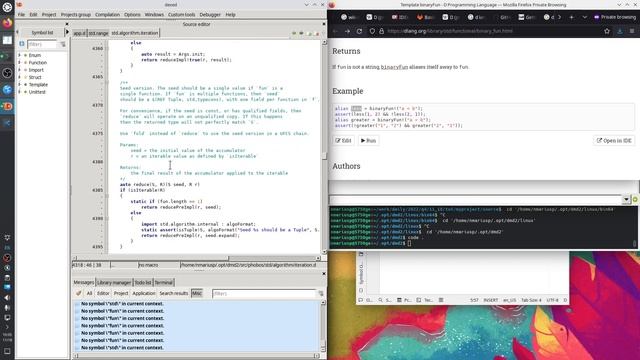Click the first line number 4360 in gutter
The width and height of the screenshot is (640, 360).
(x=98, y=49)
